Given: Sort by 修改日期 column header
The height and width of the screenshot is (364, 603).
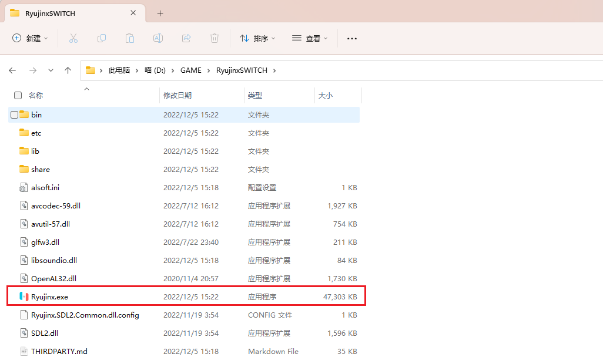Looking at the screenshot, I should [177, 95].
